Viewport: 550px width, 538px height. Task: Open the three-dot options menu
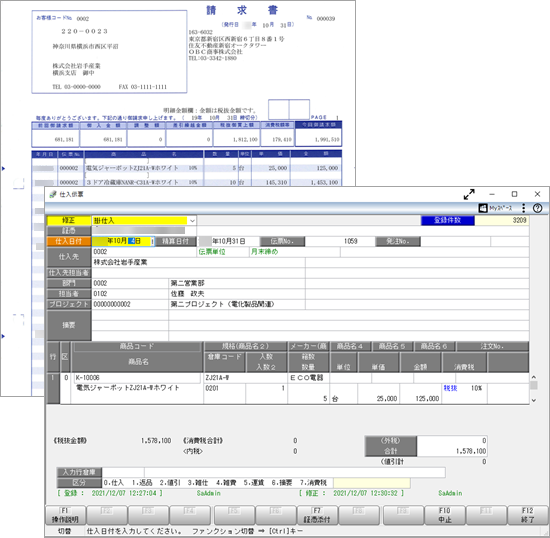point(524,208)
